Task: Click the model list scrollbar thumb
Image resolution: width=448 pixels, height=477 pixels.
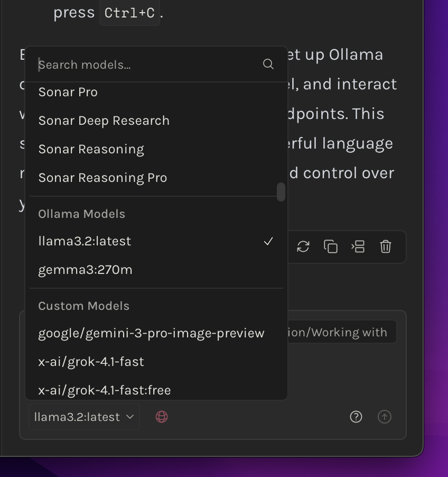Action: 281,192
